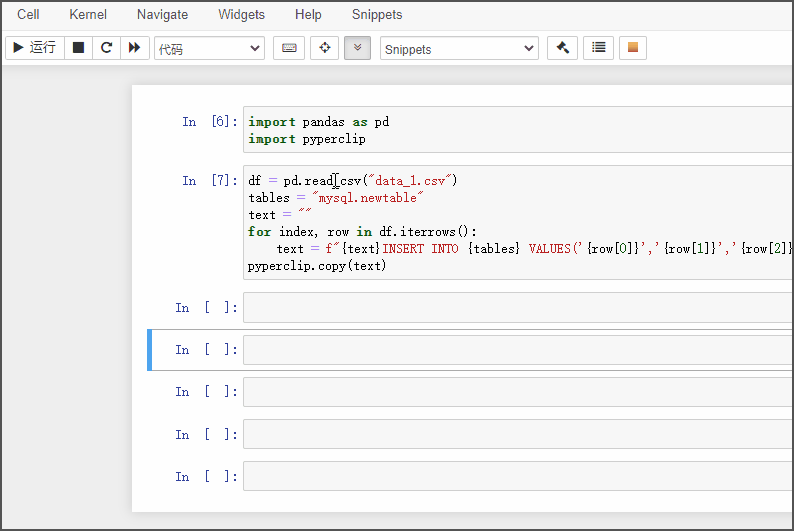Image resolution: width=794 pixels, height=531 pixels.
Task: Click inside cell In [7] code editor
Action: pos(518,223)
